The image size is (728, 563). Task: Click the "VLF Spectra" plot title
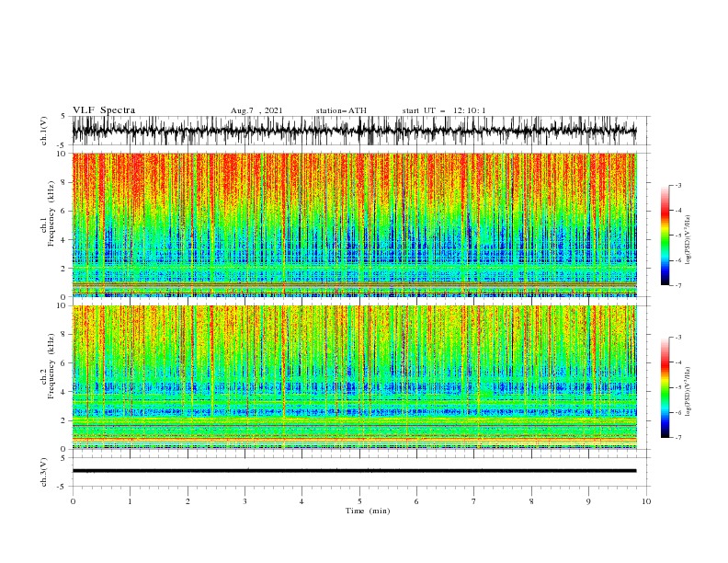coord(104,110)
